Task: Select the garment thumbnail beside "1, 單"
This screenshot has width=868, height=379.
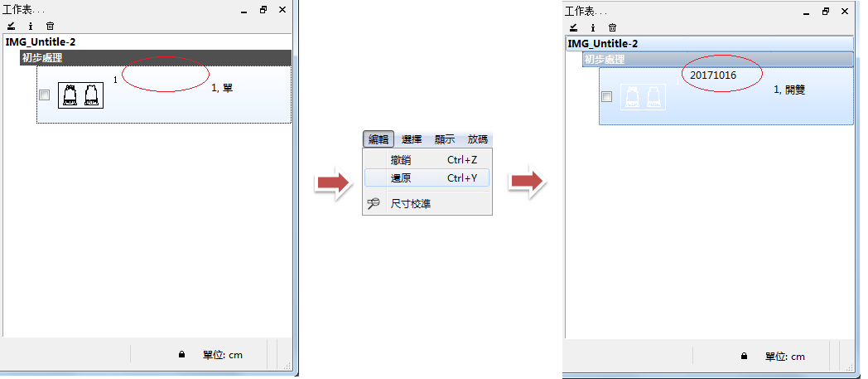Action: 80,95
